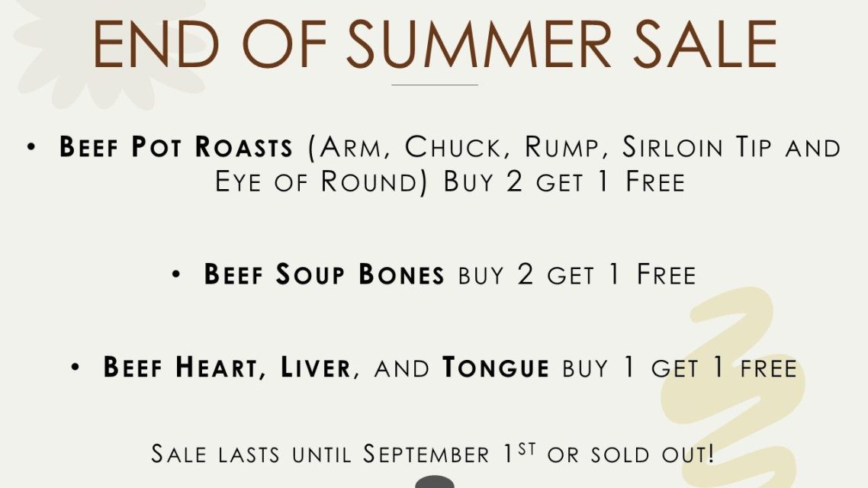Click the bold Tongue text

point(496,368)
